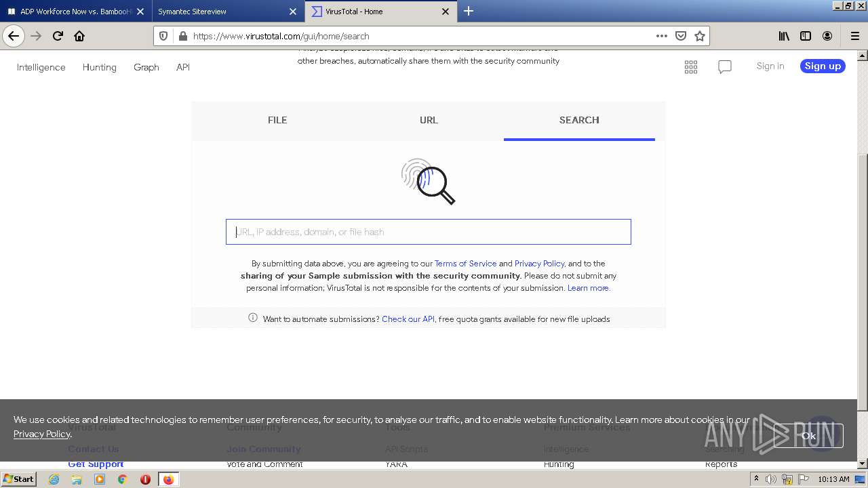The image size is (868, 488).
Task: Open File Explorer from taskbar
Action: pyautogui.click(x=77, y=479)
